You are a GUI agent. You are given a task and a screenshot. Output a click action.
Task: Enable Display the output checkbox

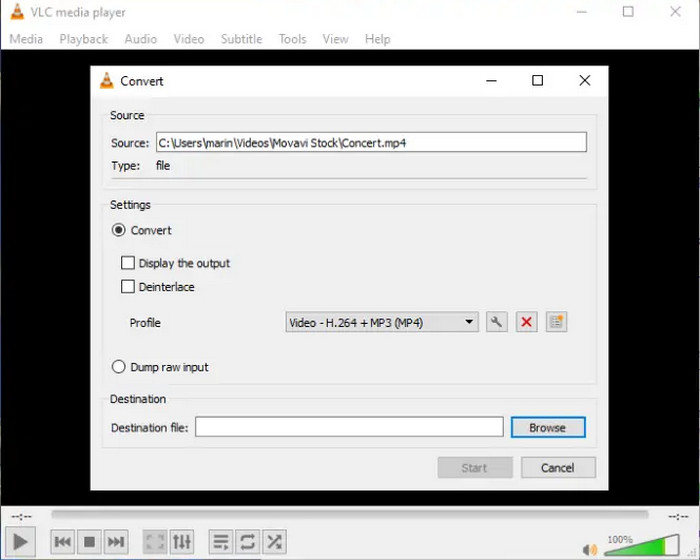coord(128,263)
